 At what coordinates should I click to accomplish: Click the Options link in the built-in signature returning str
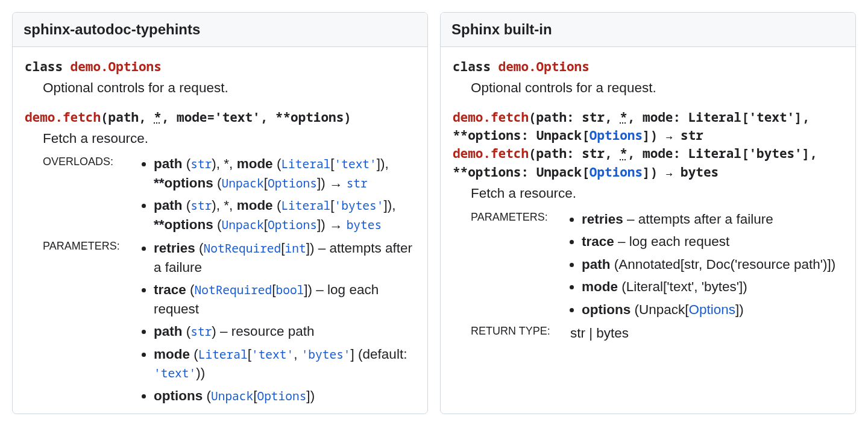pos(615,136)
